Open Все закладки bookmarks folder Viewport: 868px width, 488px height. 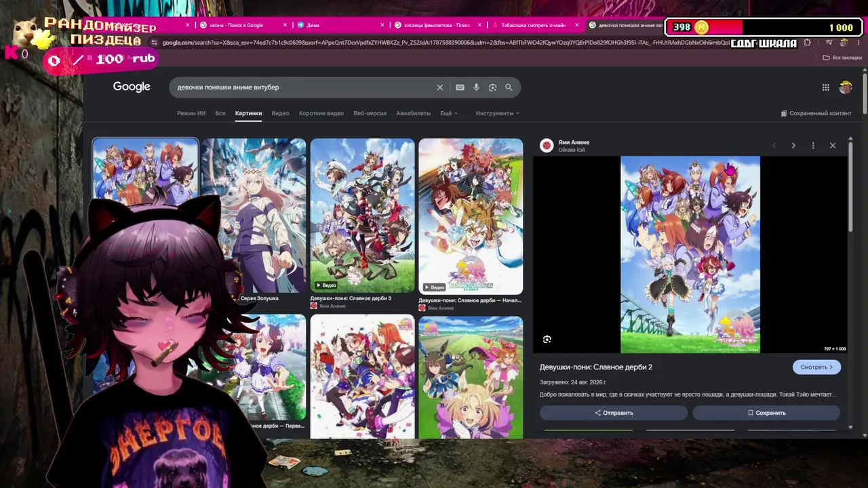pyautogui.click(x=842, y=58)
